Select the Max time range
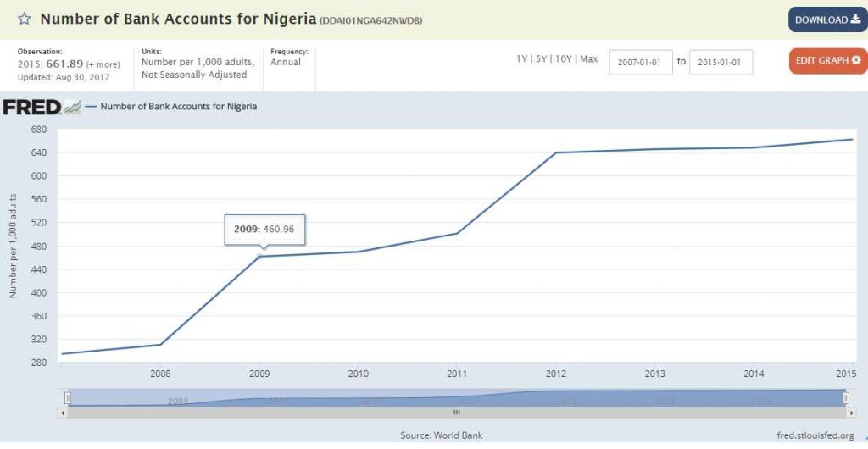This screenshot has width=868, height=449. coord(589,59)
